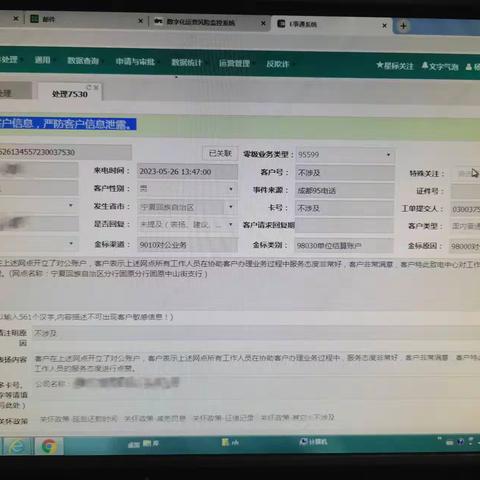Click the 金标原因 field
This screenshot has width=480, height=480.
[465, 246]
